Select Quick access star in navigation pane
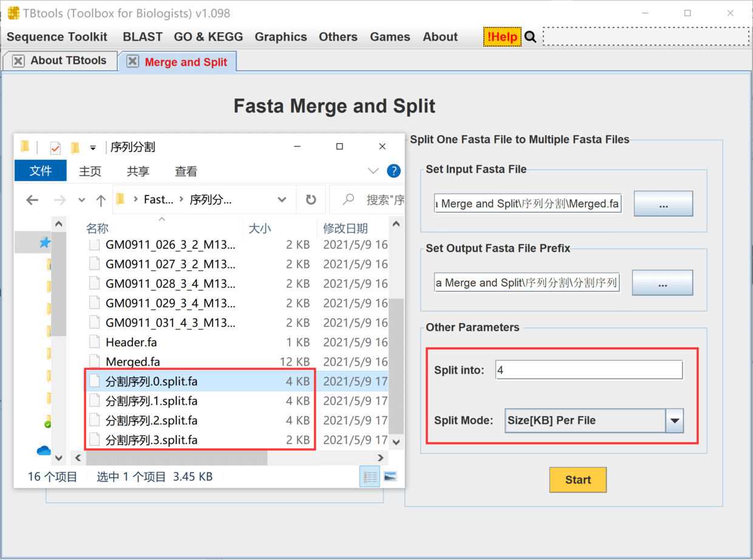The height and width of the screenshot is (560, 753). click(x=45, y=243)
